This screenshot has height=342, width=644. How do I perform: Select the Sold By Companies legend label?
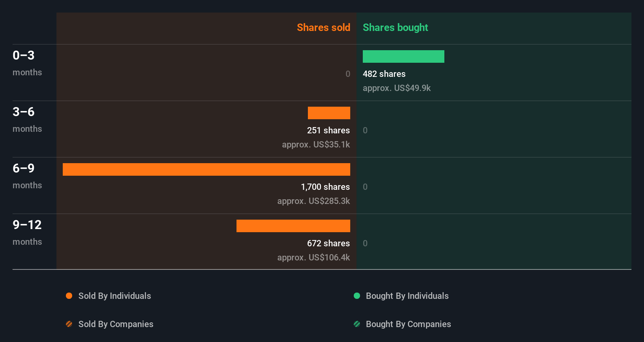point(116,324)
